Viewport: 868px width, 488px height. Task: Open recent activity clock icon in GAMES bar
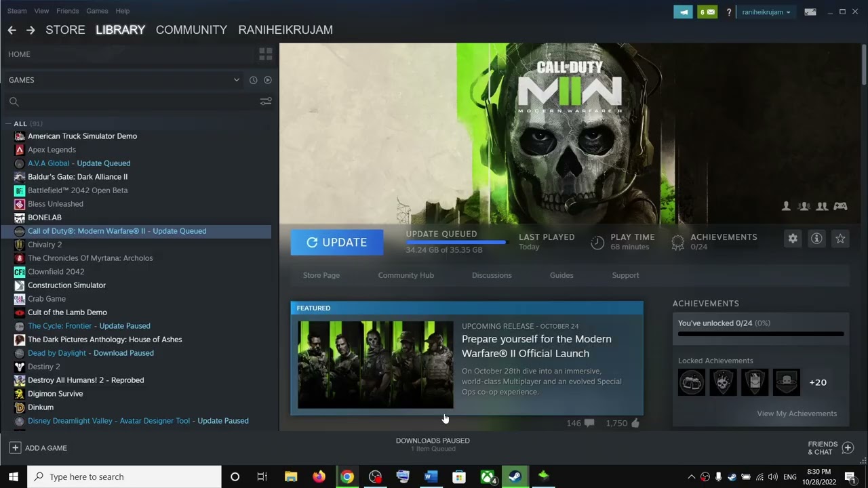coord(253,80)
